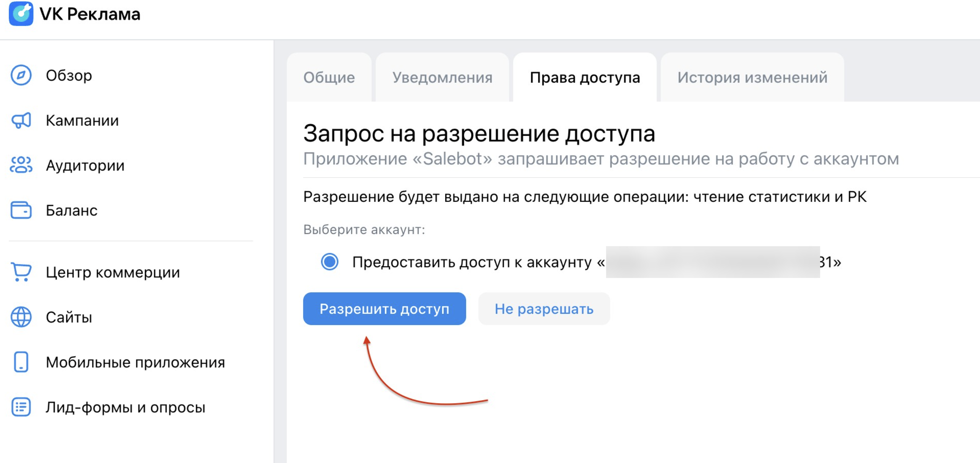The height and width of the screenshot is (463, 980).
Task: Click the wallet icon for Баланс
Action: pos(21,210)
